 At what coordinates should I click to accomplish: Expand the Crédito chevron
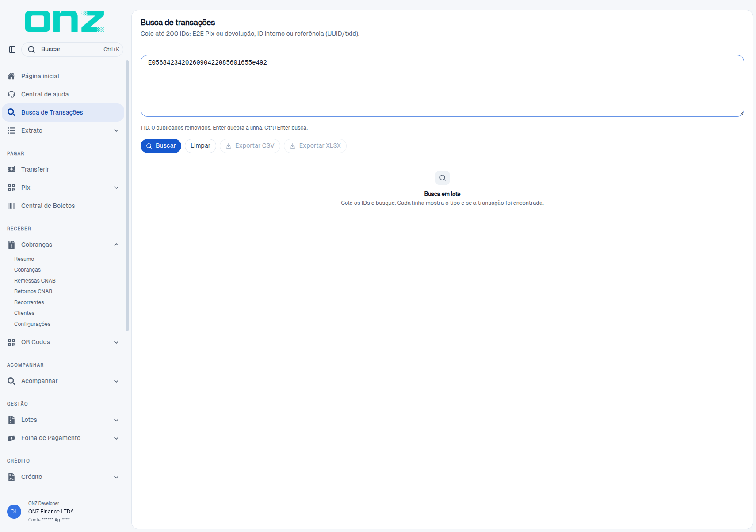[116, 477]
